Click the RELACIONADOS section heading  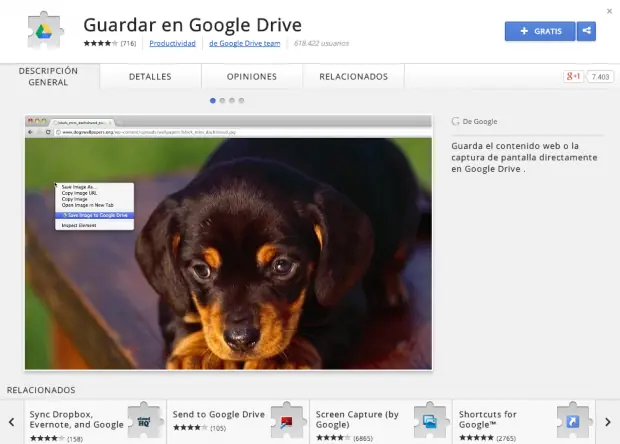click(x=41, y=390)
